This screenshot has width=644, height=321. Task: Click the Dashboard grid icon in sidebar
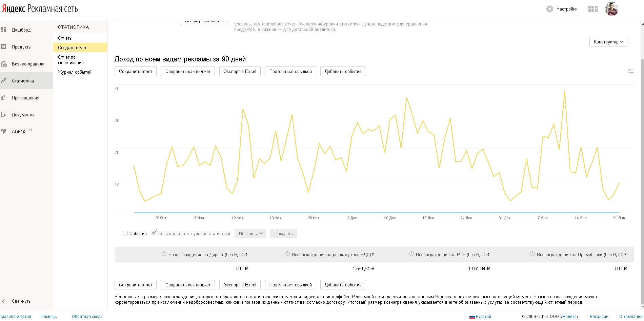pyautogui.click(x=4, y=30)
